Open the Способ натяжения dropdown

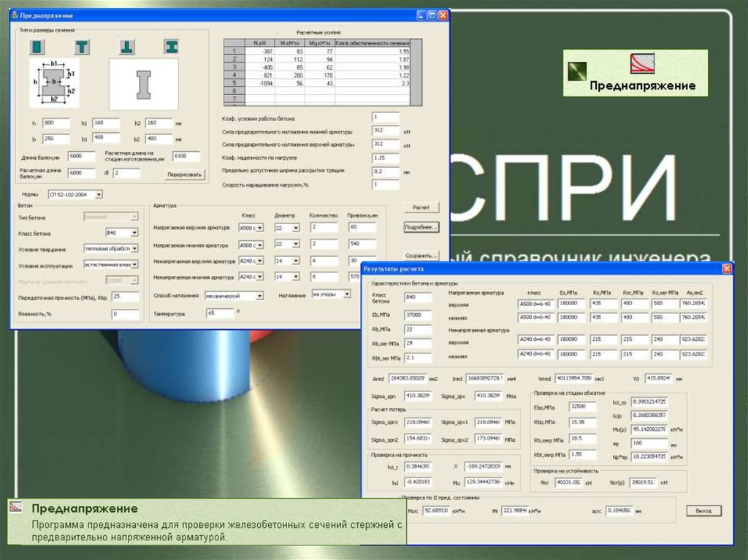[x=259, y=296]
